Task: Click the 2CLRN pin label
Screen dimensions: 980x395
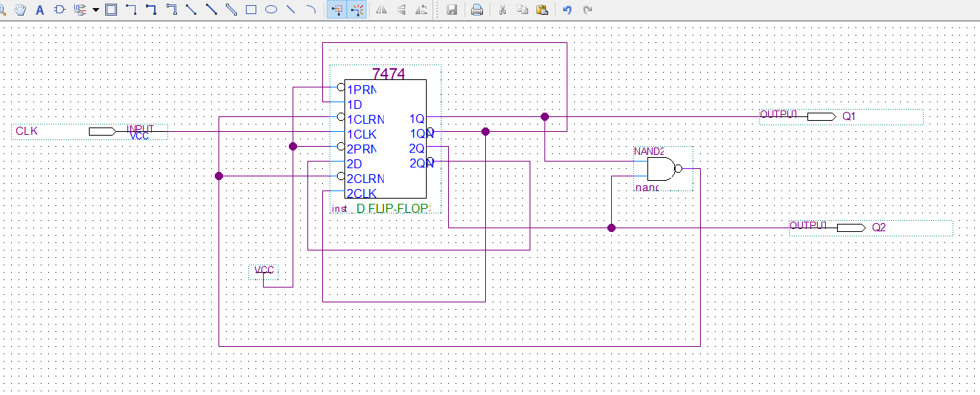Action: [365, 179]
